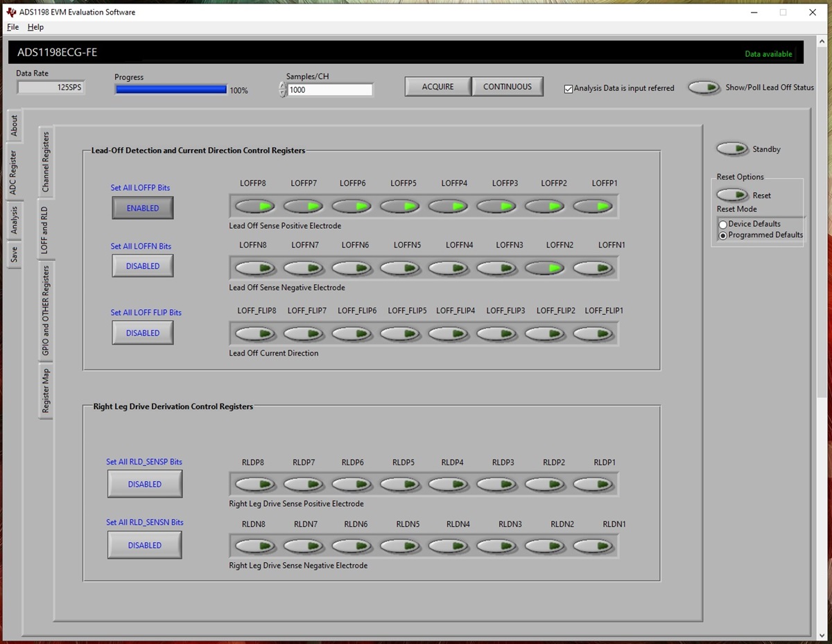Toggle the RLDP4 sense switch

448,484
